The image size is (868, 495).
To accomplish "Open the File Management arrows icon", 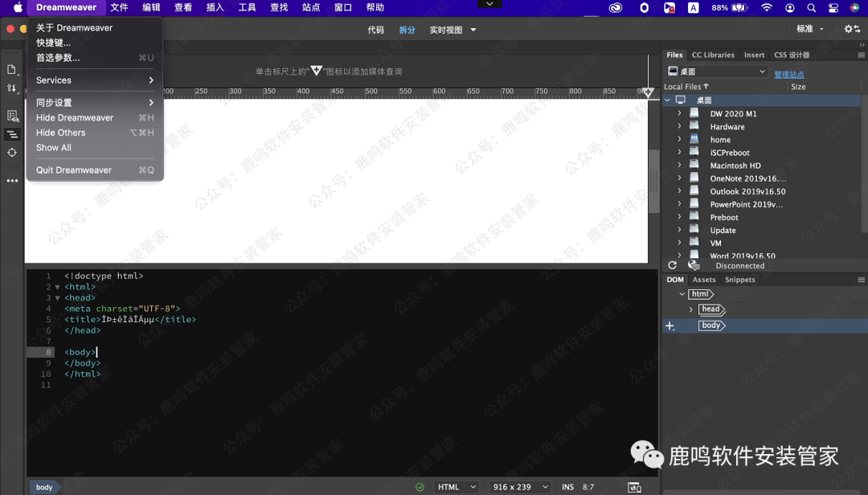I will pyautogui.click(x=12, y=88).
